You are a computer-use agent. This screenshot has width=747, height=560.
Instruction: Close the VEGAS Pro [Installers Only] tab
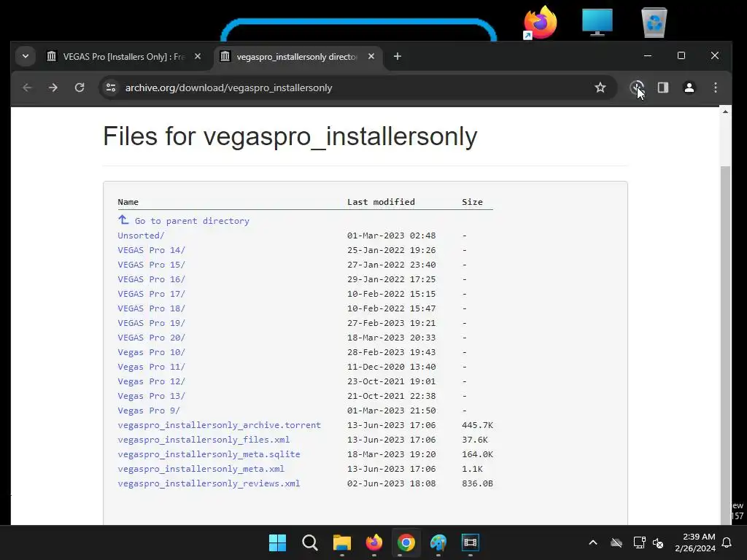(198, 57)
